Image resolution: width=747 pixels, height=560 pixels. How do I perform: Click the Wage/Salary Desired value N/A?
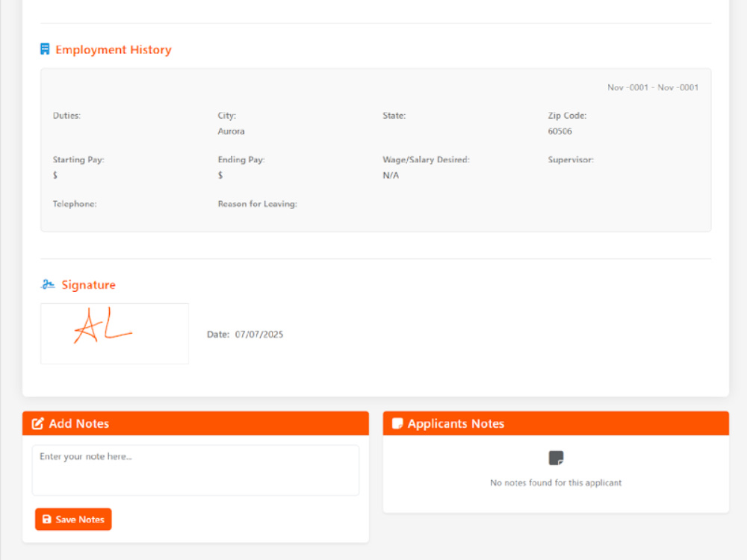pos(391,175)
